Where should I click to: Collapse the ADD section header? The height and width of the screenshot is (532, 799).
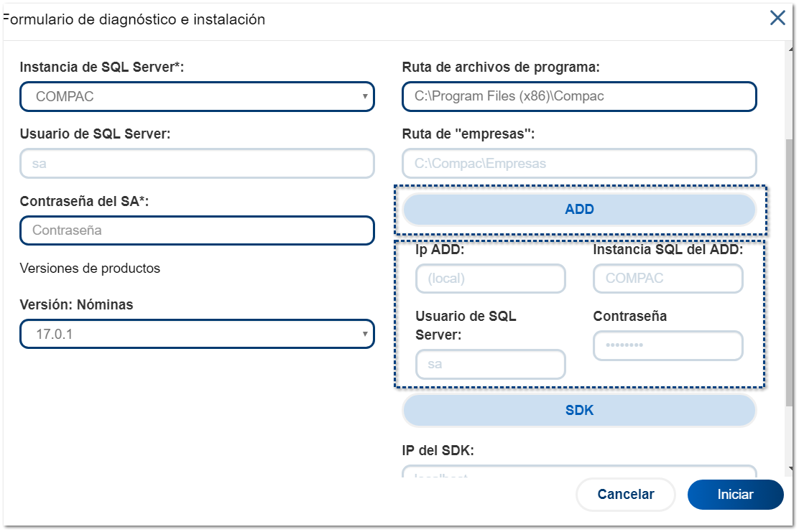pos(579,210)
